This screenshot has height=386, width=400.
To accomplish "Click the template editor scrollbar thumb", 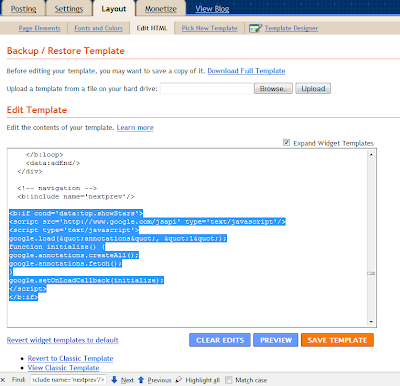I will (371, 273).
